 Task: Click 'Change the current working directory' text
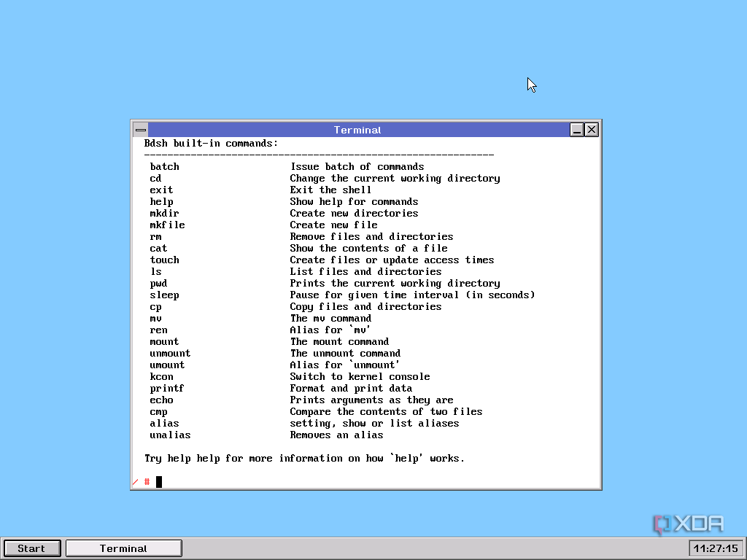[395, 179]
